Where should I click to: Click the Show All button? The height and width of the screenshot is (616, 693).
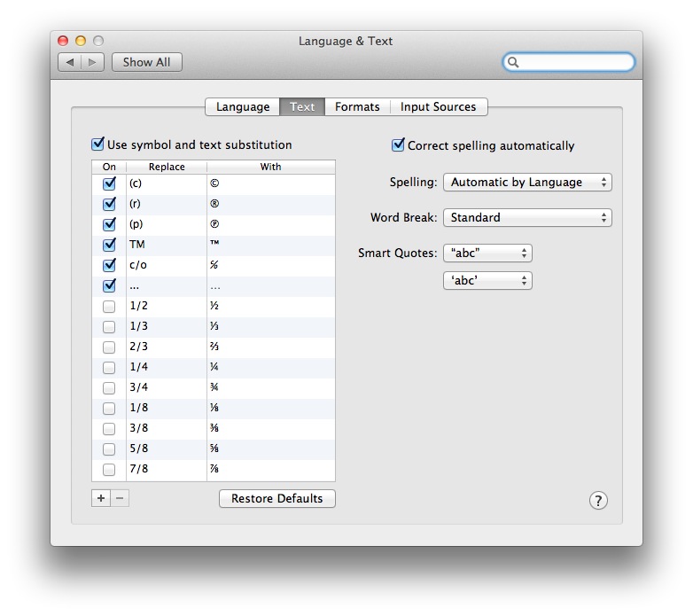147,62
